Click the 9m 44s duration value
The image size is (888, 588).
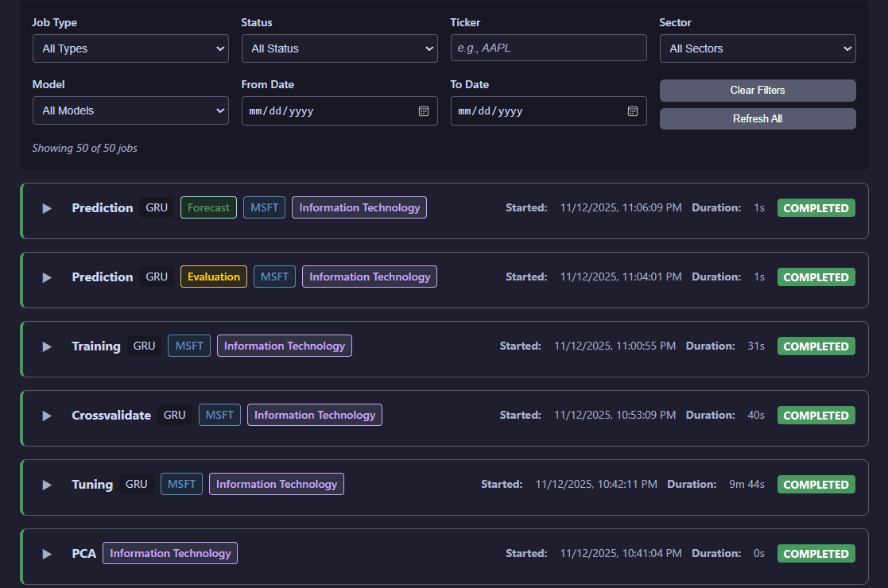pos(746,485)
